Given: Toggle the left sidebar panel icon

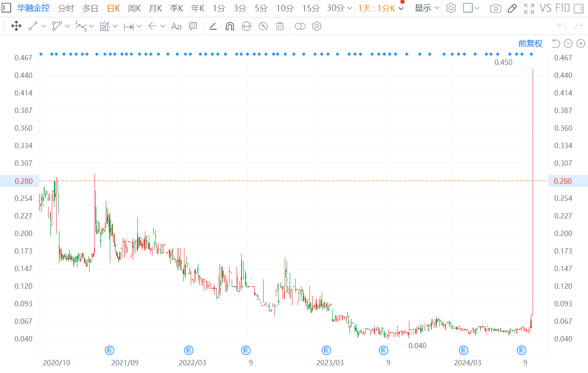Looking at the screenshot, I should [7, 8].
